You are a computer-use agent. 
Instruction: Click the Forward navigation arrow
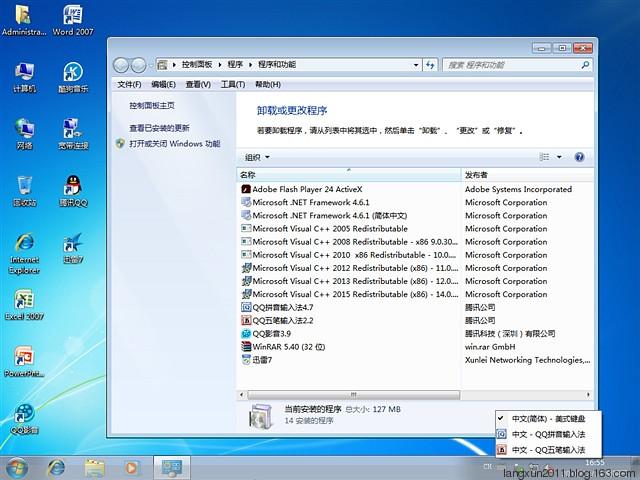click(x=139, y=64)
